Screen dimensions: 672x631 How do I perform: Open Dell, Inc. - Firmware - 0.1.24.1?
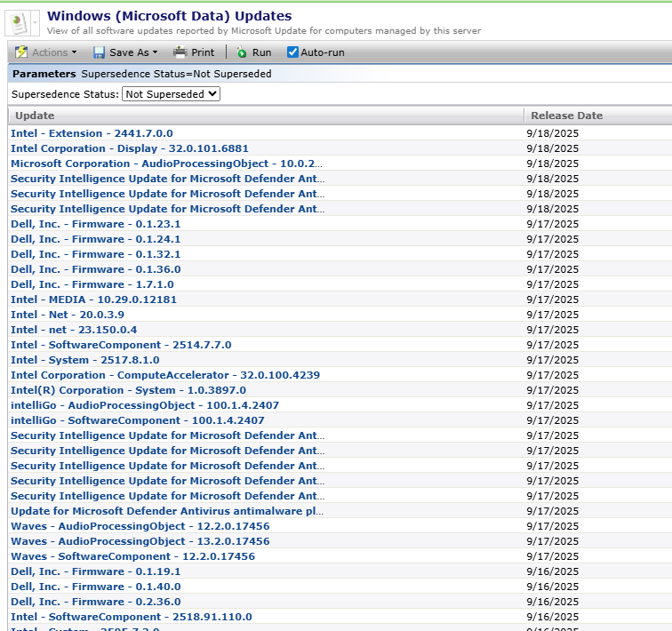96,239
